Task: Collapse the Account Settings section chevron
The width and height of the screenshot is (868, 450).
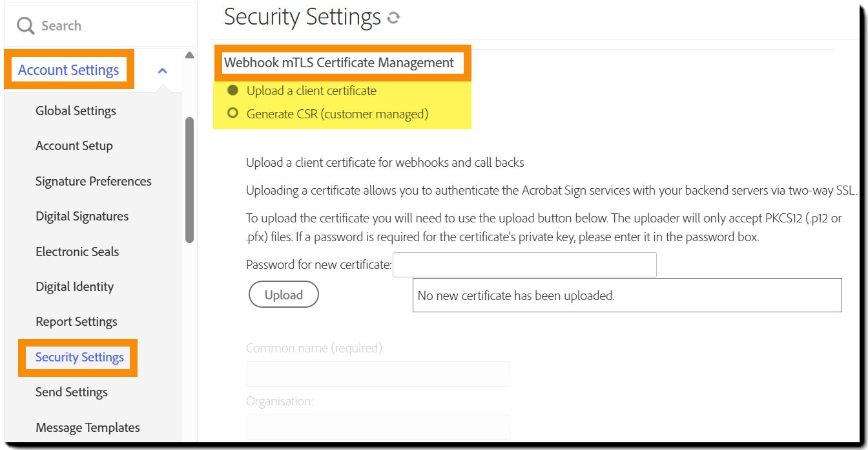Action: click(x=163, y=69)
